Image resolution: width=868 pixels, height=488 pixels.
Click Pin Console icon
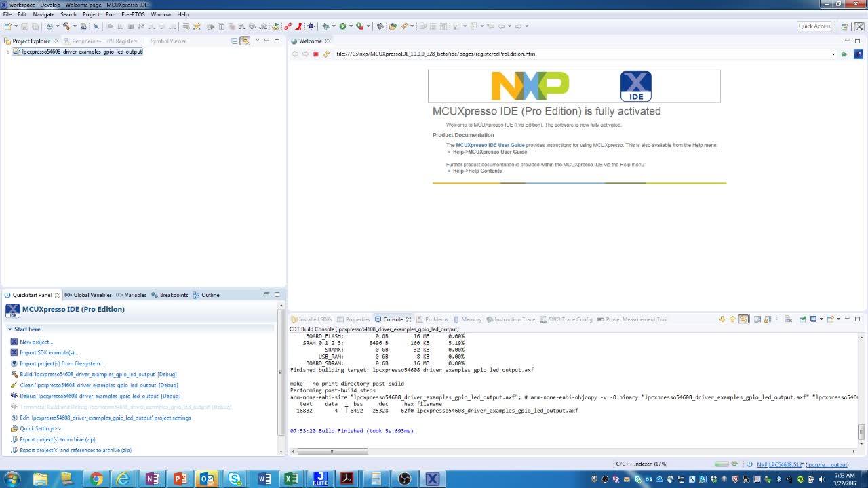[x=802, y=319]
